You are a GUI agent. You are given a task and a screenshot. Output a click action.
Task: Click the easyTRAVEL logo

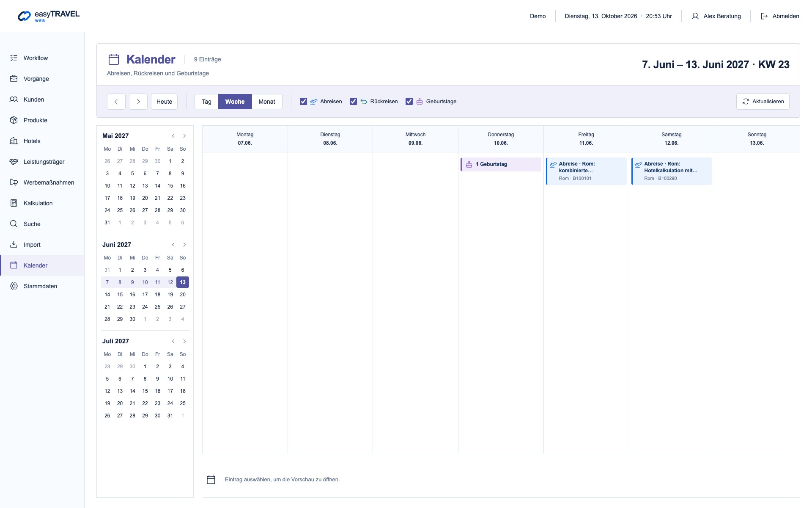49,16
